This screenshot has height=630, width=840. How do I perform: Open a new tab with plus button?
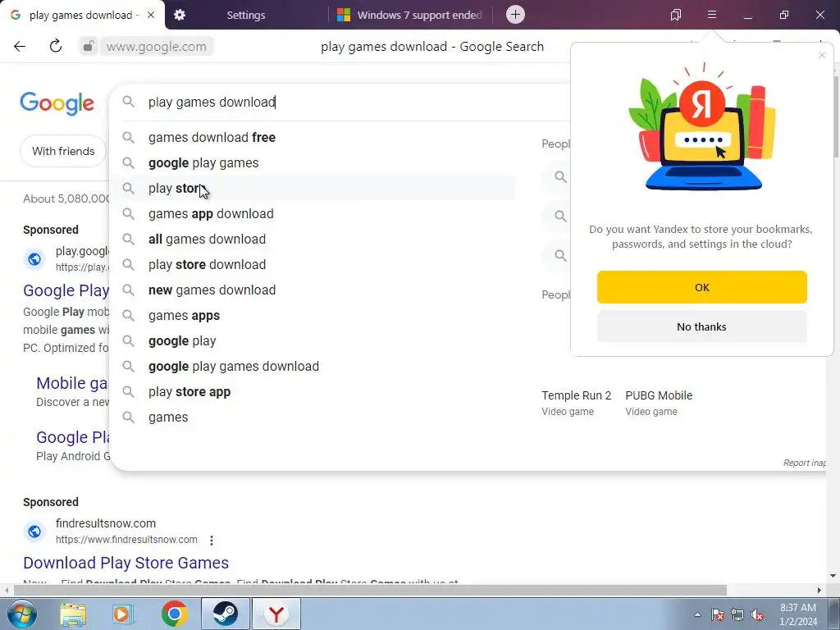(x=515, y=15)
